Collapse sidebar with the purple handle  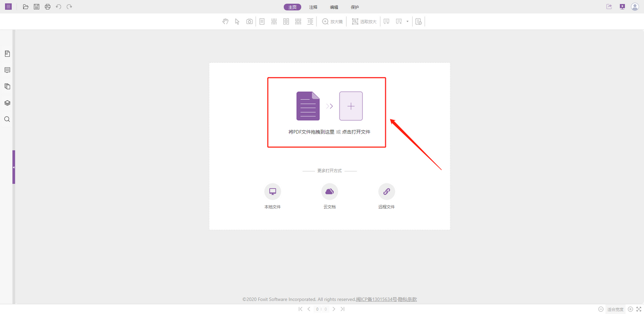coord(14,167)
